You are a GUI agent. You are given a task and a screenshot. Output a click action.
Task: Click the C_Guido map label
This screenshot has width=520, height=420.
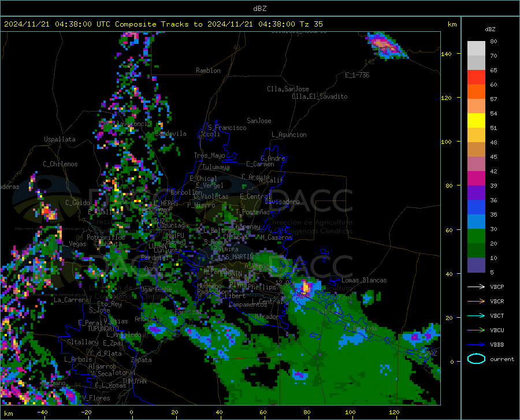point(77,203)
